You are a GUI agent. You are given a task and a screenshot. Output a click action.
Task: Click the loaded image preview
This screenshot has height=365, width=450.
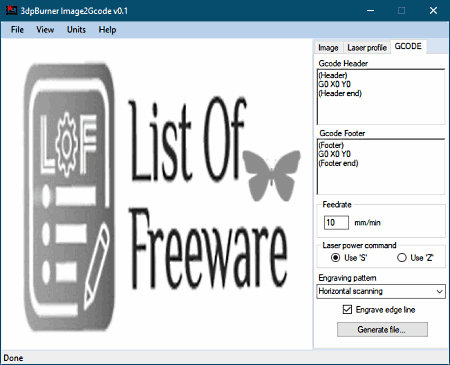(157, 195)
